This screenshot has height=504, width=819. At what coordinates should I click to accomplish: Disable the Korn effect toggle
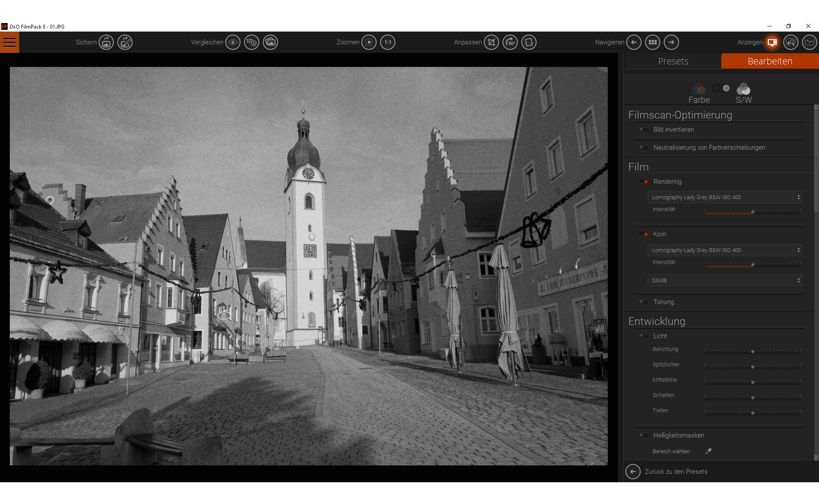coord(644,234)
